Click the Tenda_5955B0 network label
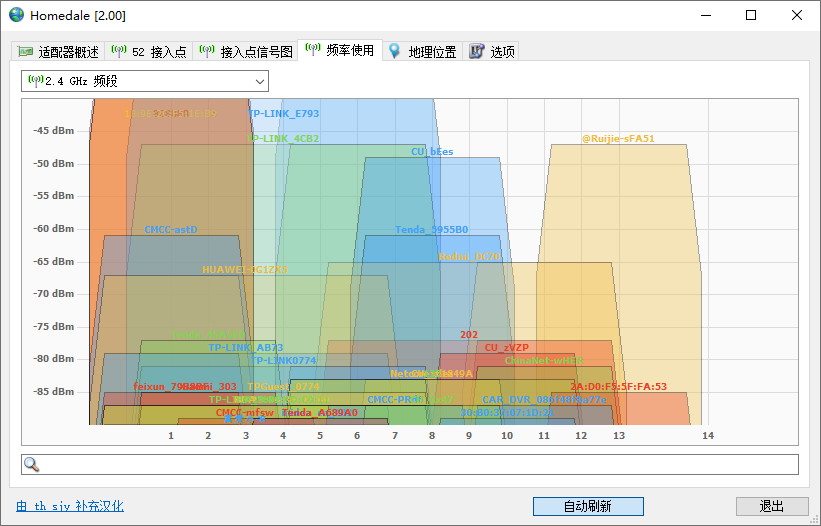821x526 pixels. [x=431, y=230]
